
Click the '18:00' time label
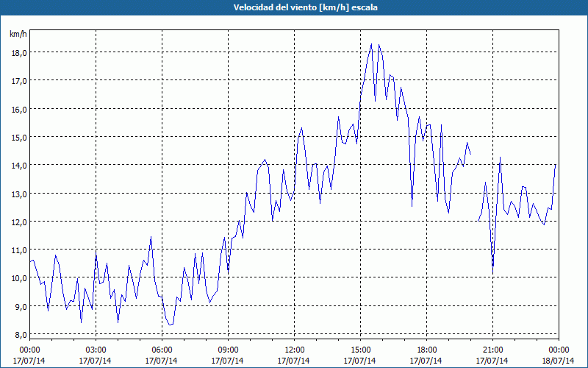[426, 350]
